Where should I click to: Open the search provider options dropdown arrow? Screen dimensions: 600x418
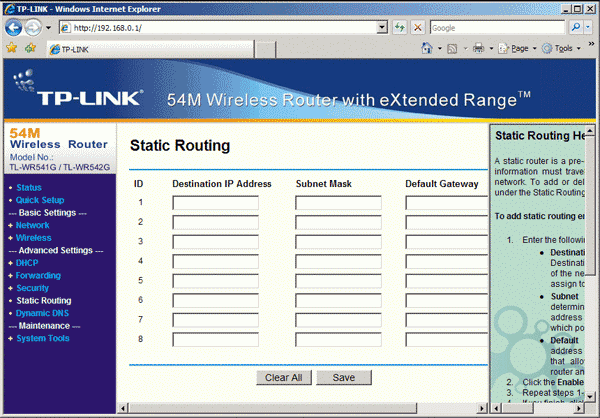tap(588, 27)
